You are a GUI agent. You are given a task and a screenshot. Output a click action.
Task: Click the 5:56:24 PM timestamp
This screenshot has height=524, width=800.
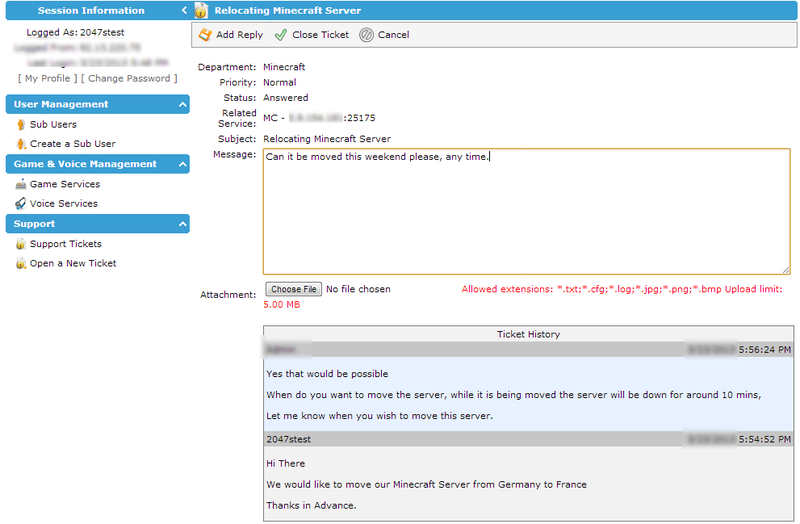[x=765, y=350]
